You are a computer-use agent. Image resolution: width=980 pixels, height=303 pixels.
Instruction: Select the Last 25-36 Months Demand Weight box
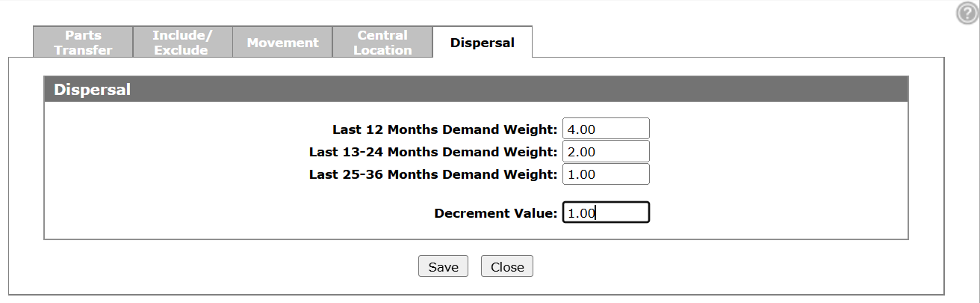606,174
